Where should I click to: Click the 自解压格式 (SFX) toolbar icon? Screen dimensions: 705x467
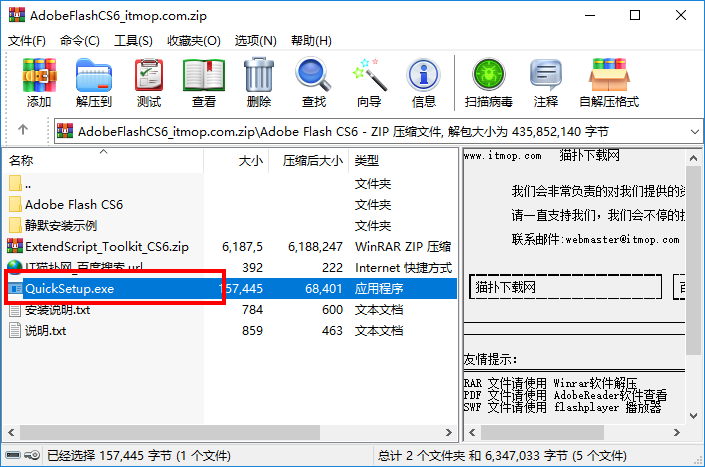point(609,75)
